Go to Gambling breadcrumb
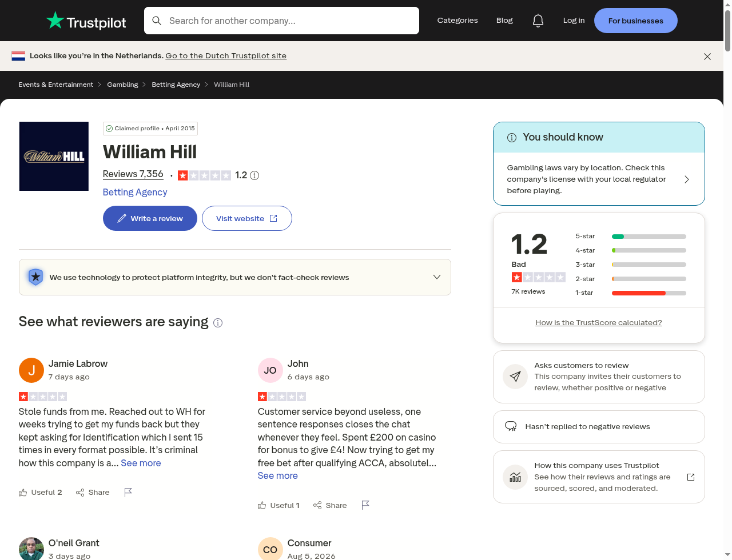 122,85
